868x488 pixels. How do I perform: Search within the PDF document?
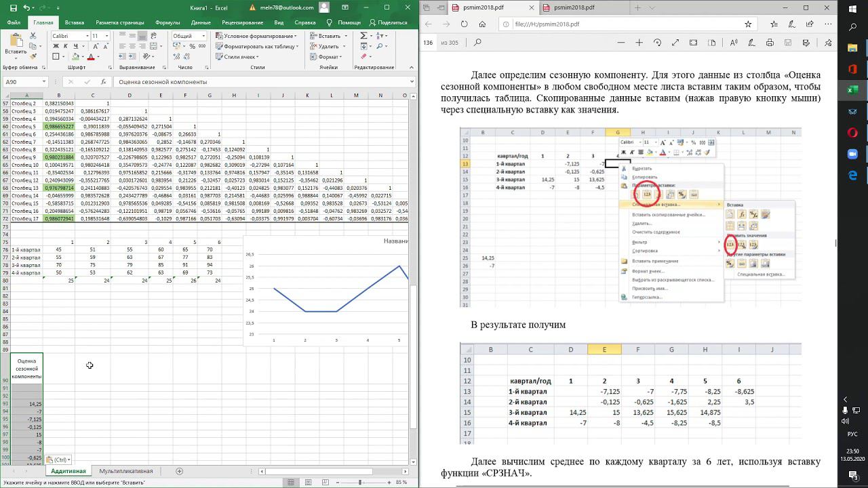(477, 42)
